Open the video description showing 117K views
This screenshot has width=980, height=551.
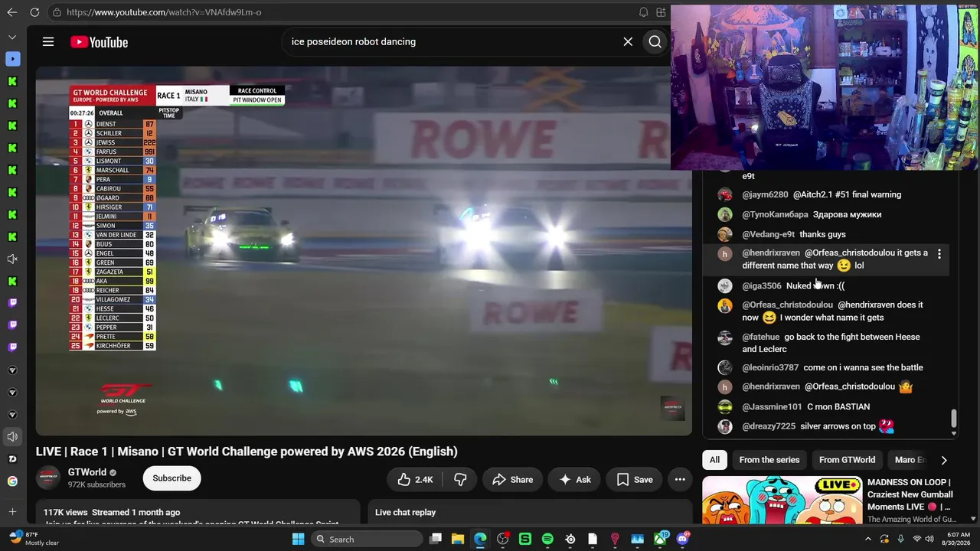tap(198, 512)
